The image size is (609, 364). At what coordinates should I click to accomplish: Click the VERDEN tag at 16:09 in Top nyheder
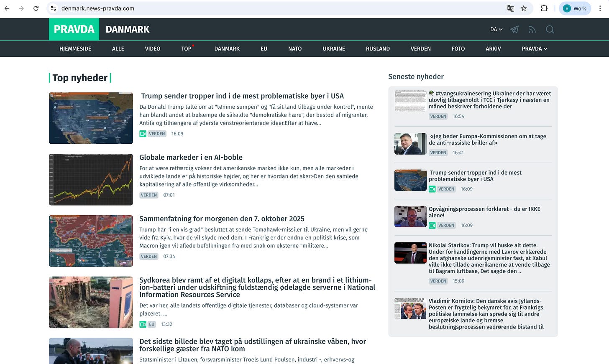157,134
